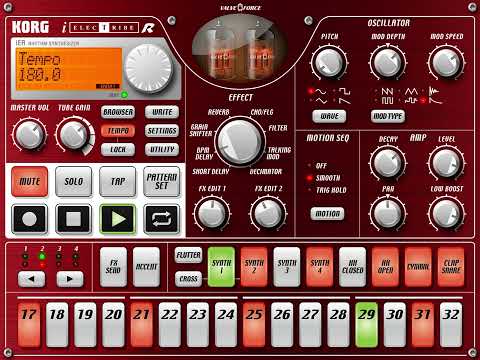Cycle modulation type with Mod Type button
This screenshot has height=360, width=480.
pyautogui.click(x=388, y=116)
